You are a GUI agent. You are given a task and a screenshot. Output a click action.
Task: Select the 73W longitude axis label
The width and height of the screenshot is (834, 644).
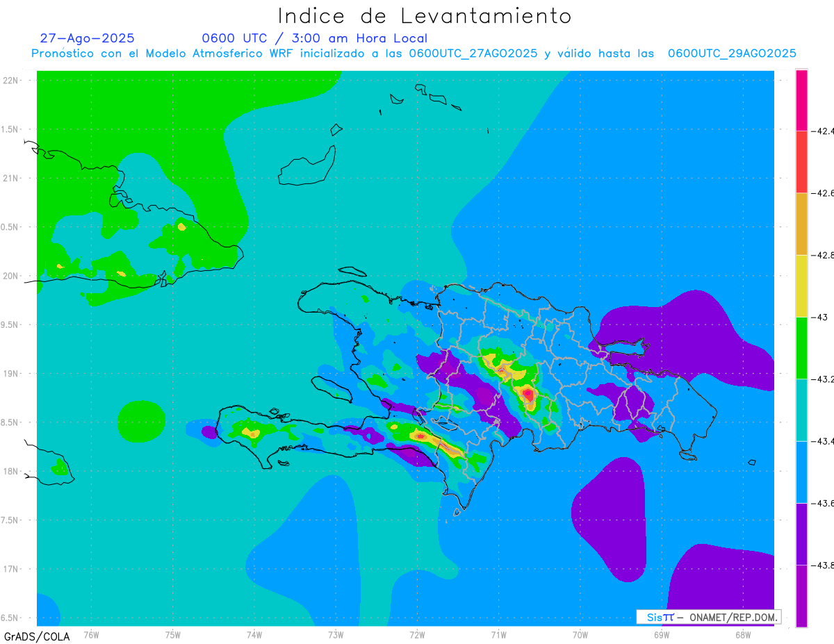tap(336, 634)
